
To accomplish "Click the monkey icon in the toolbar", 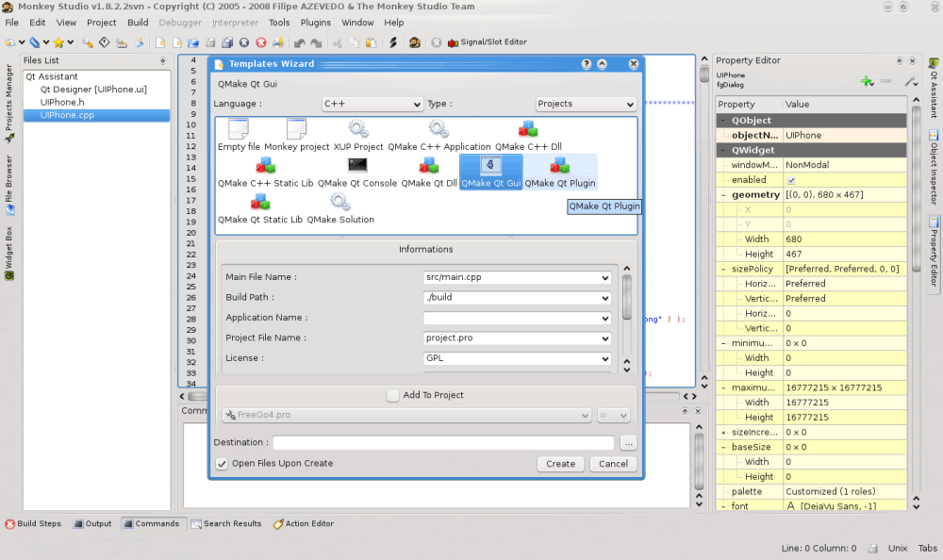I will click(x=414, y=42).
